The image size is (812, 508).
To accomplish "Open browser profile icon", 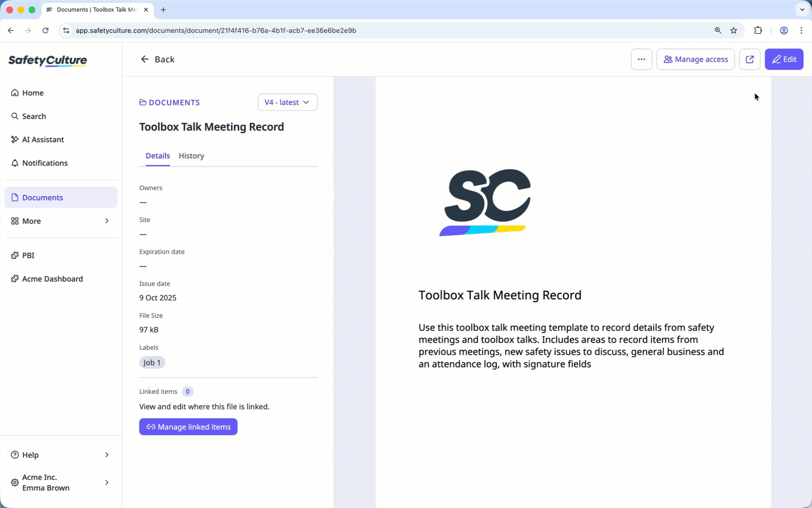I will [784, 30].
